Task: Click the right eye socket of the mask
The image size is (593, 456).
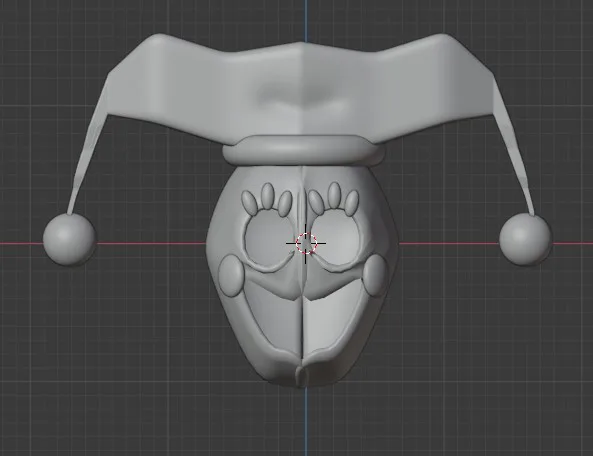Action: [x=334, y=237]
